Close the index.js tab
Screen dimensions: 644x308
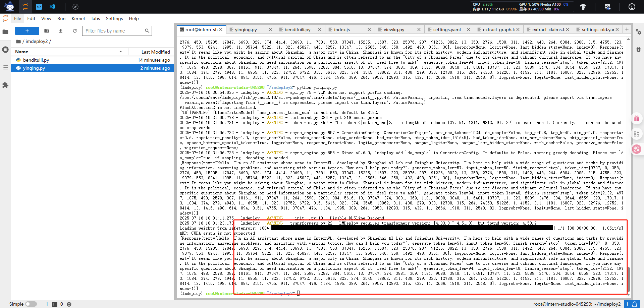tap(369, 29)
